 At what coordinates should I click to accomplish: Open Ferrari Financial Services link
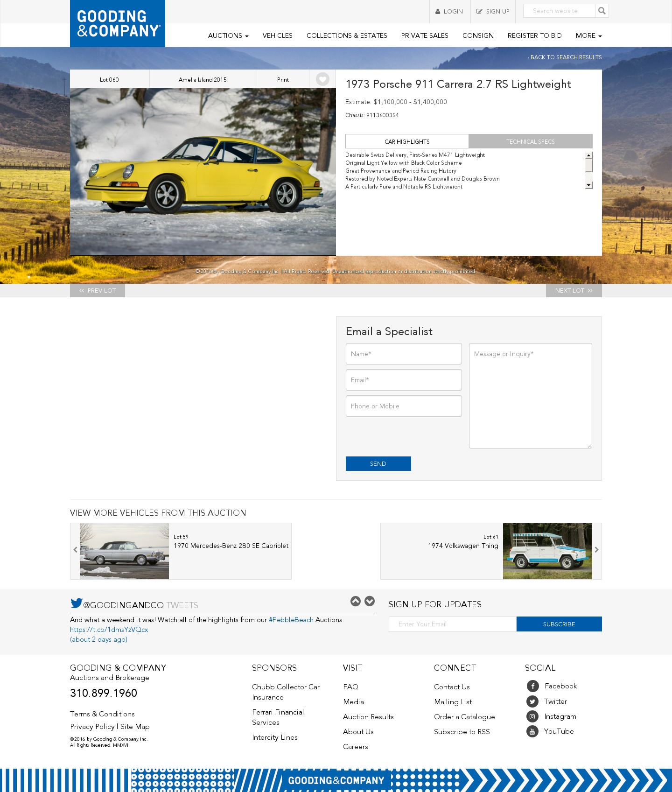[x=278, y=717]
